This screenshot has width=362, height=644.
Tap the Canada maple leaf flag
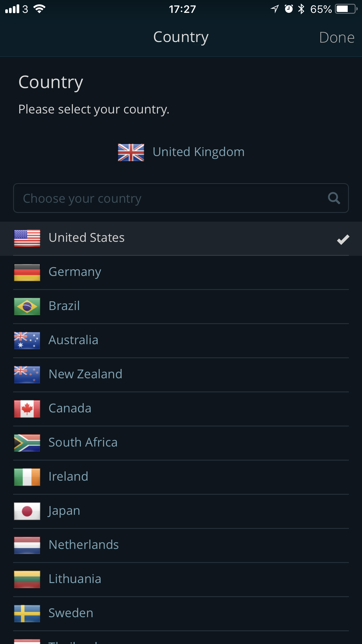click(x=27, y=409)
